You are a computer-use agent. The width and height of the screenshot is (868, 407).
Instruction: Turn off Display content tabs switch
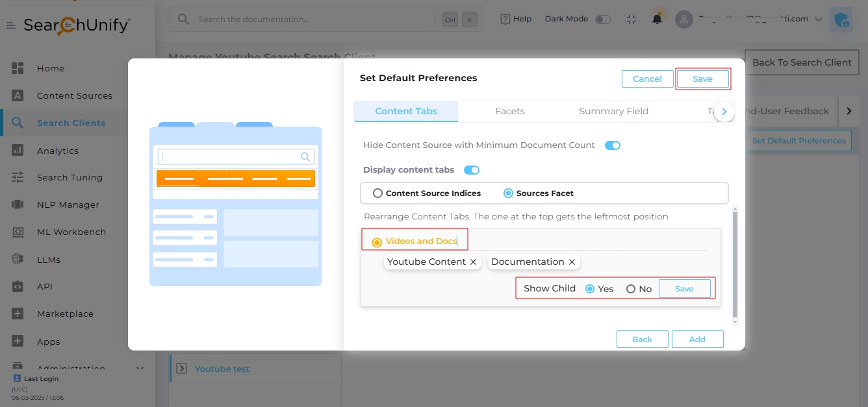(471, 170)
